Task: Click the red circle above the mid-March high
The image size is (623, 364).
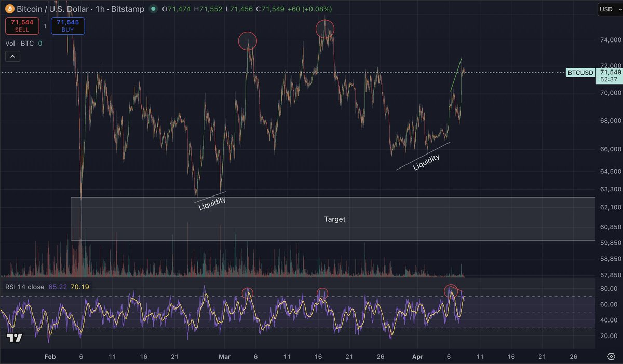Action: [326, 29]
